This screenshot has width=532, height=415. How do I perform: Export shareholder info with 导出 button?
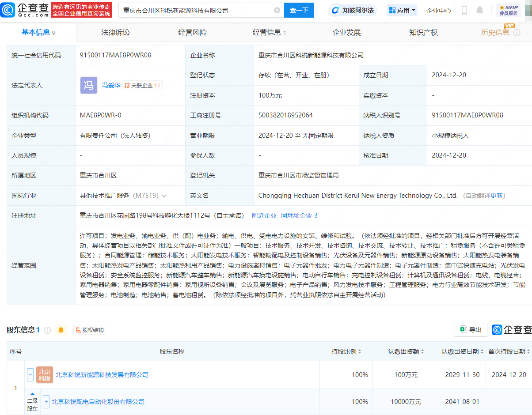[x=471, y=330]
